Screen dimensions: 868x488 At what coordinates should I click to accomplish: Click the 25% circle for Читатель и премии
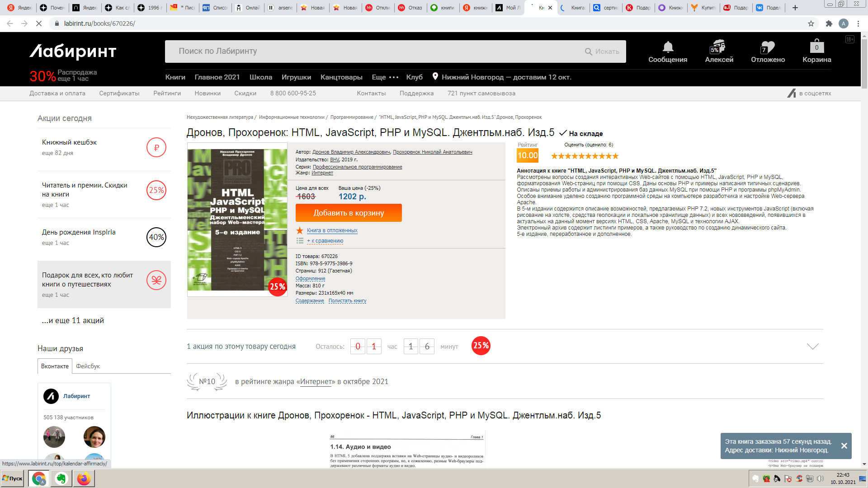[156, 190]
